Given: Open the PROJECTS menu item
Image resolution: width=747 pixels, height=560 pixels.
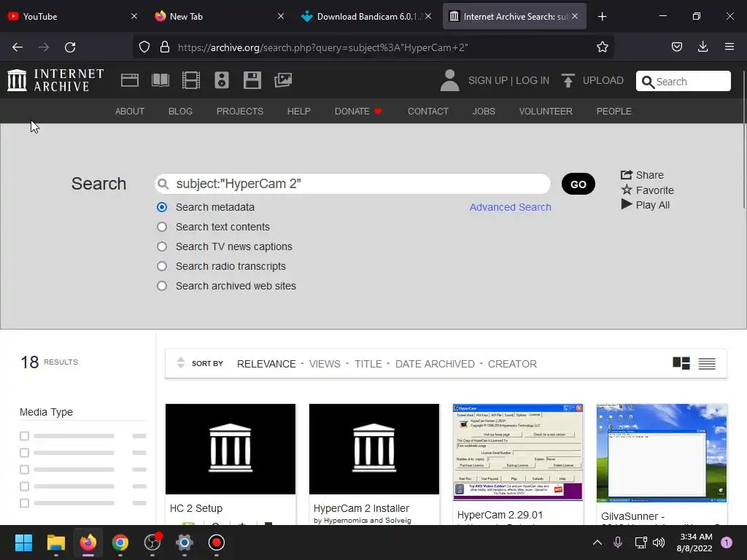Looking at the screenshot, I should (x=239, y=112).
